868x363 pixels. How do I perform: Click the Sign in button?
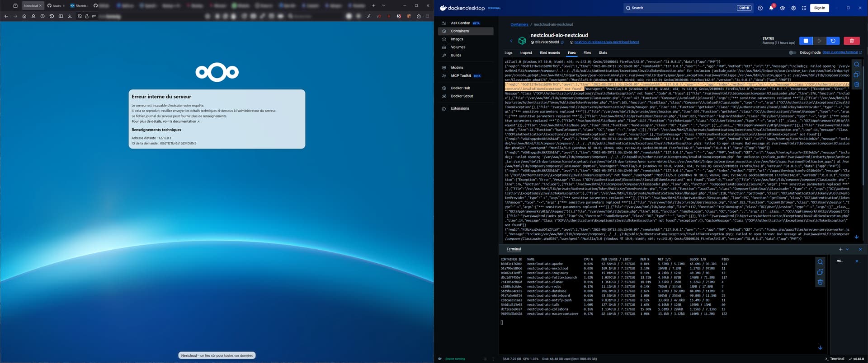click(820, 8)
